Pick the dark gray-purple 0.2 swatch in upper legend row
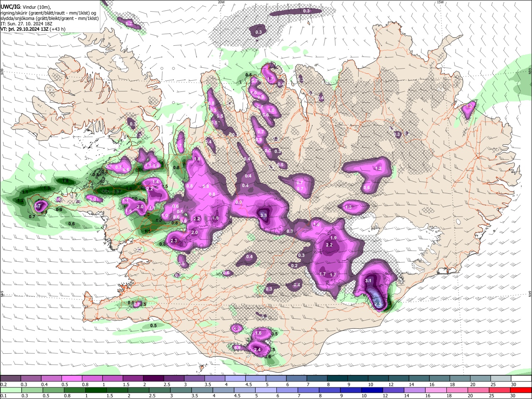The height and width of the screenshot is (399, 532). pos(10,379)
